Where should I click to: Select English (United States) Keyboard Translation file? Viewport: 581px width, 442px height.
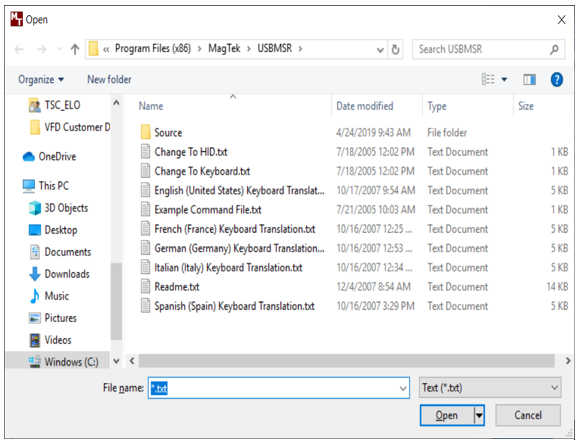[x=239, y=190]
